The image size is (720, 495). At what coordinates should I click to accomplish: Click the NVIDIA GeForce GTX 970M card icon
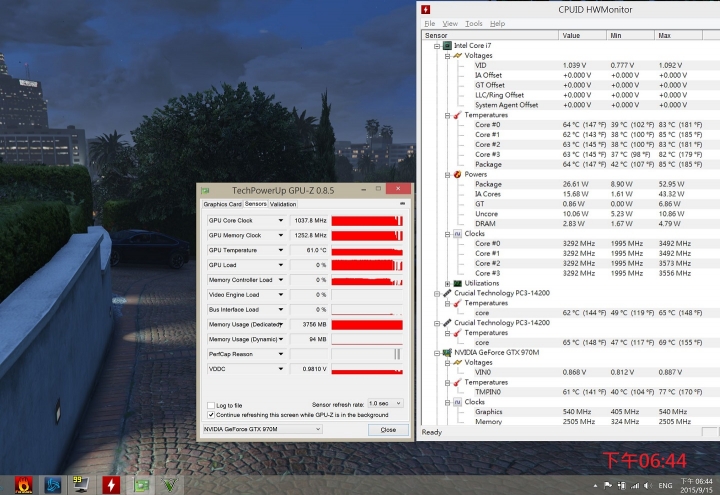pyautogui.click(x=447, y=353)
